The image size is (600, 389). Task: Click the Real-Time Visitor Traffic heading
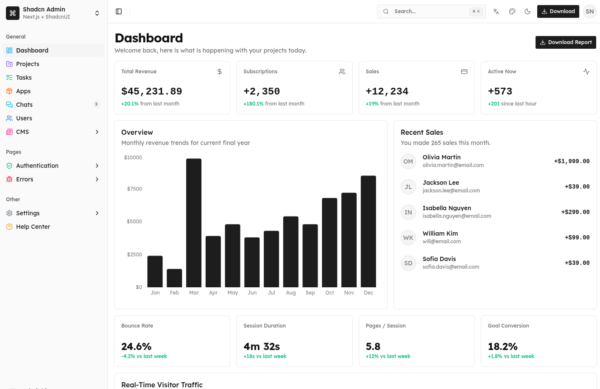coord(162,385)
